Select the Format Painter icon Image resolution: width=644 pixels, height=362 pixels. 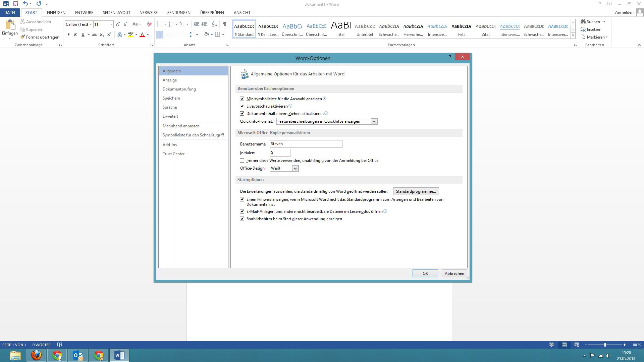[23, 37]
